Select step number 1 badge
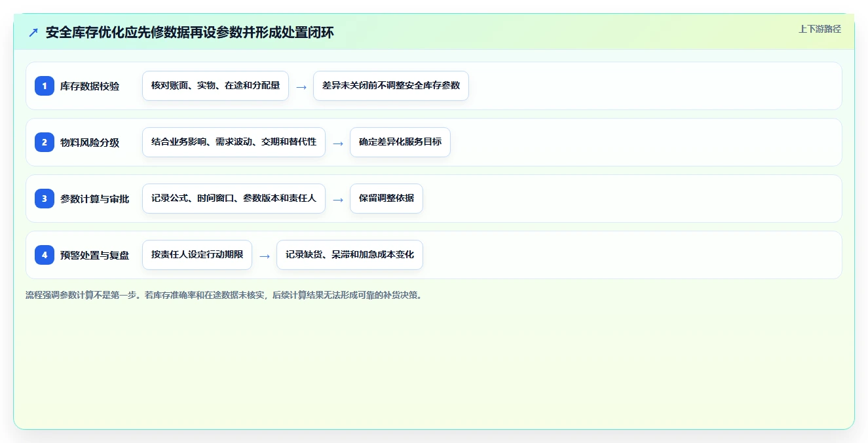Image resolution: width=868 pixels, height=443 pixels. click(x=45, y=86)
